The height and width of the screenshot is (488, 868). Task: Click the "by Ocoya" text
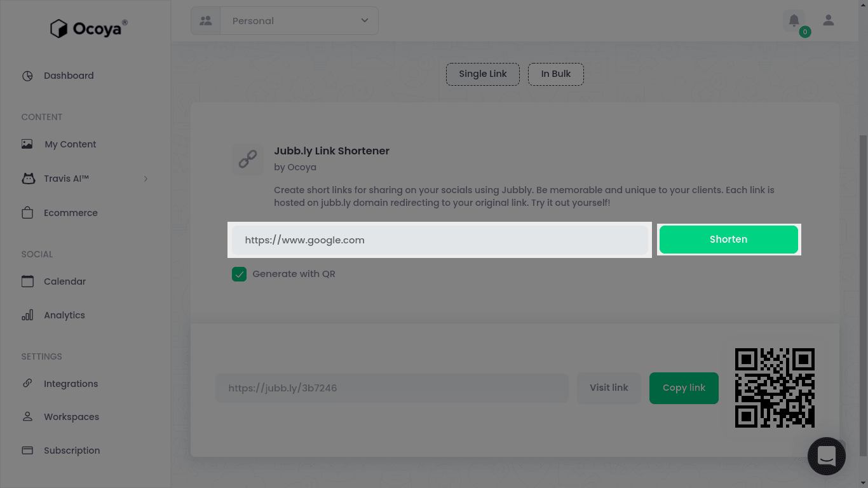point(295,167)
